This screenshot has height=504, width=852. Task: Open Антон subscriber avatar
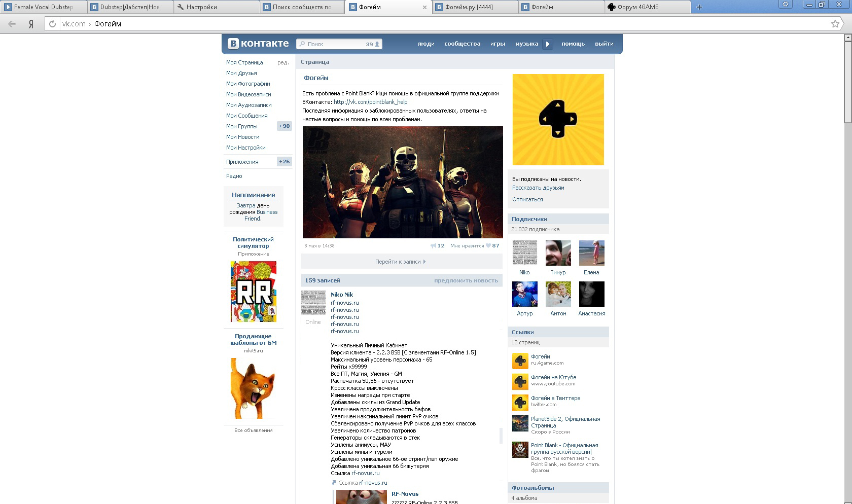[x=558, y=294]
